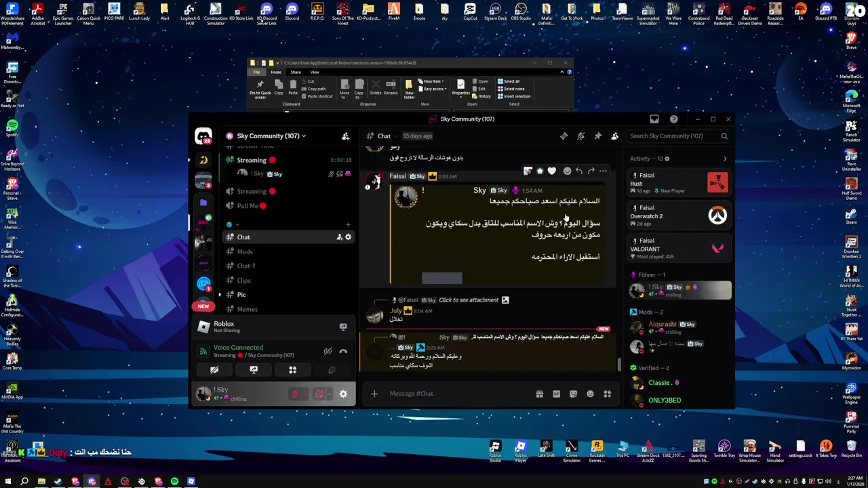Open the Pic text channel
Screen dimensions: 868x488
[288, 294]
